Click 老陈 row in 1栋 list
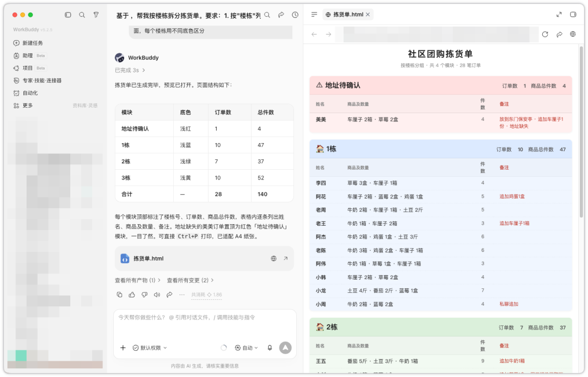Image resolution: width=588 pixels, height=377 pixels. coord(440,250)
